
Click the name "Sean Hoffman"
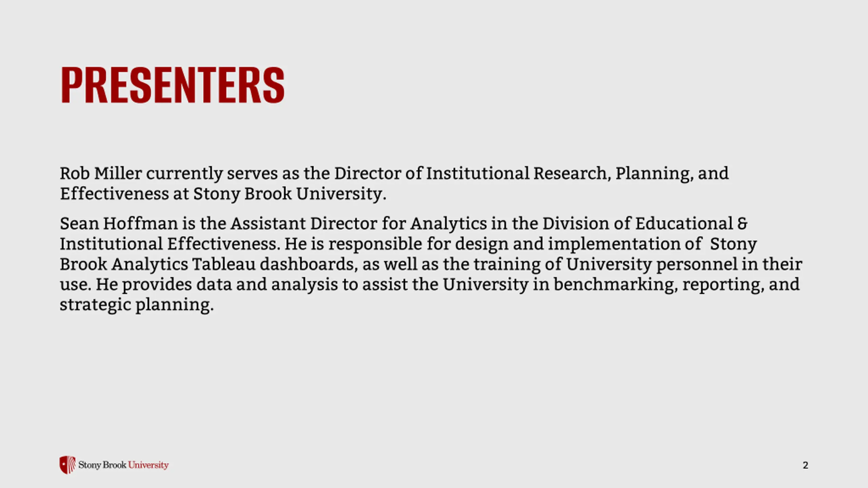tap(119, 224)
